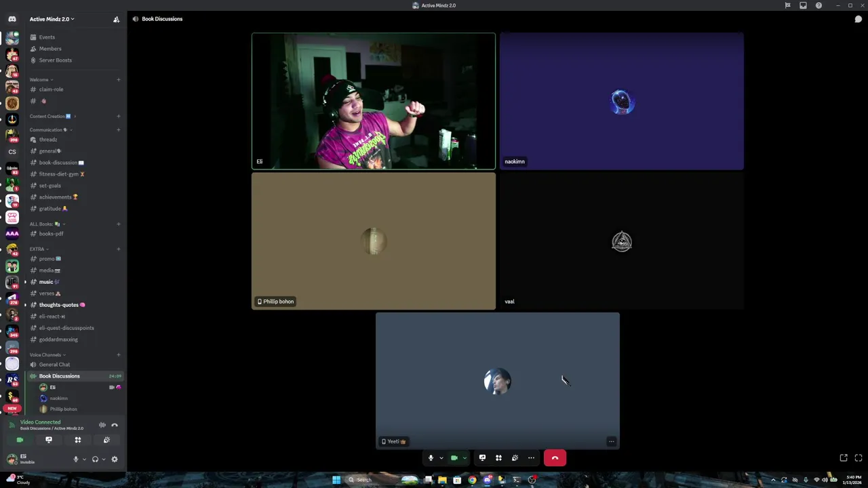Open the claim-role channel
The image size is (868, 488).
tap(51, 89)
